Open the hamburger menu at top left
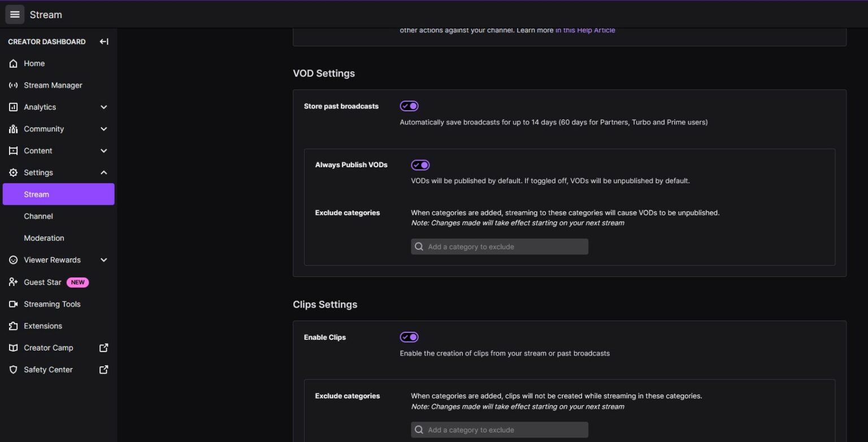The width and height of the screenshot is (868, 442). point(15,14)
